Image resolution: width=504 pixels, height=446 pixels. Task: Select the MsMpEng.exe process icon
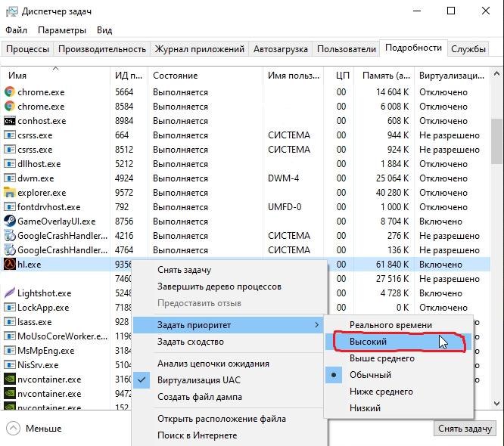[10, 350]
